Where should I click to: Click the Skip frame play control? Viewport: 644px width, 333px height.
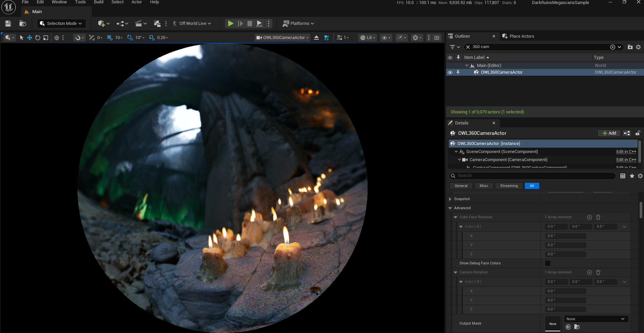[240, 24]
